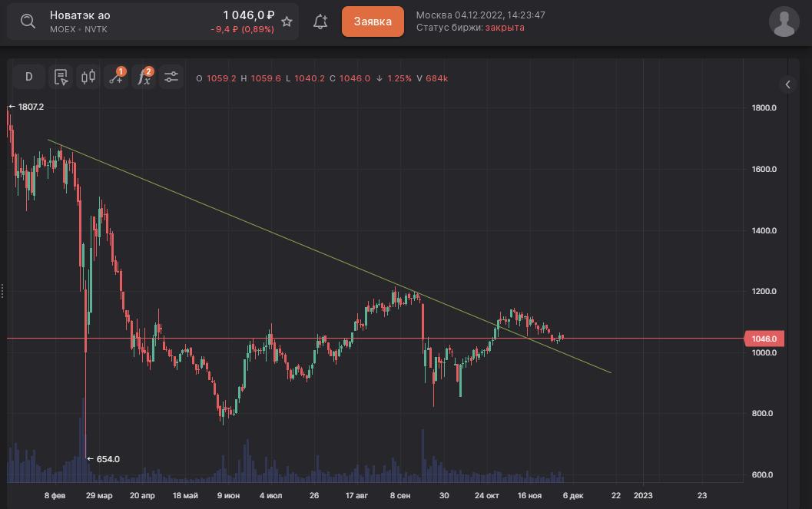Click the 1046.0 current price label
The height and width of the screenshot is (509, 812).
[763, 339]
